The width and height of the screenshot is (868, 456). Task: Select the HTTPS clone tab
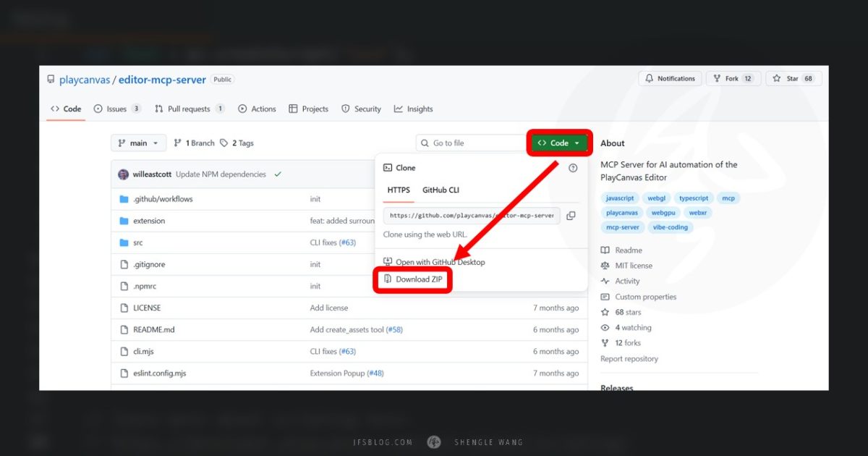click(399, 190)
